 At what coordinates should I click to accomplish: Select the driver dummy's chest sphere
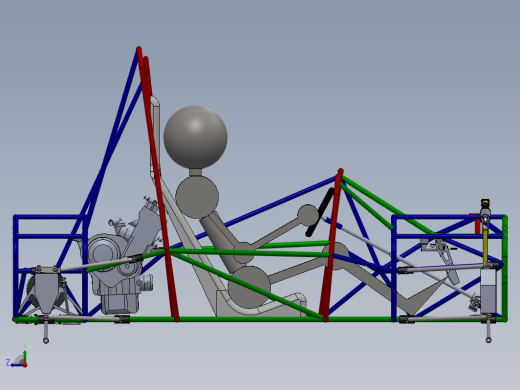pyautogui.click(x=197, y=197)
